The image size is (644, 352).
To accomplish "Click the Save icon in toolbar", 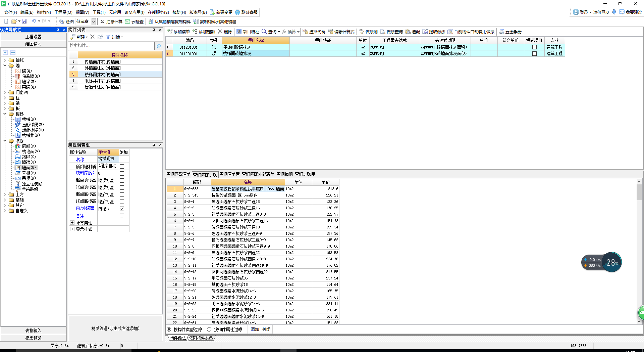I will coord(24,21).
